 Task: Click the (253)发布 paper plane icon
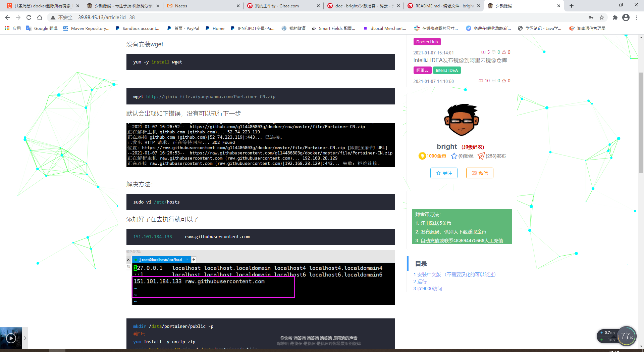[x=481, y=156]
